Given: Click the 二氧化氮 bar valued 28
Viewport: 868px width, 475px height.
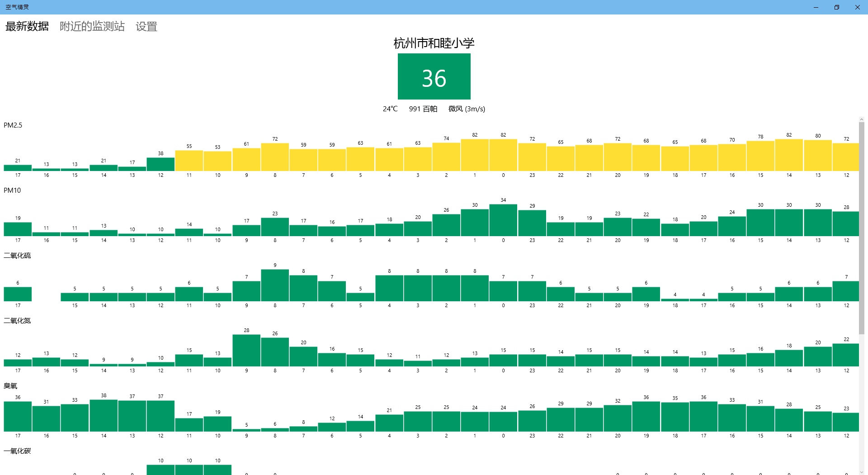Looking at the screenshot, I should pos(246,351).
